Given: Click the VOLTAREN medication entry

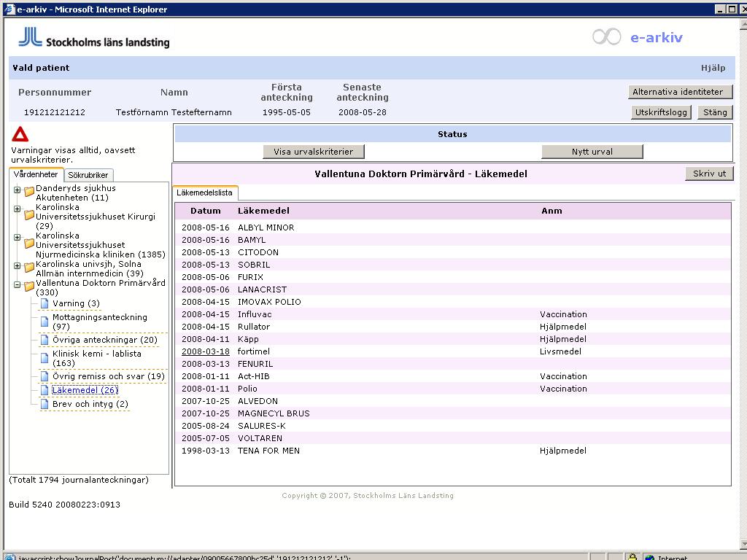Looking at the screenshot, I should click(x=260, y=438).
